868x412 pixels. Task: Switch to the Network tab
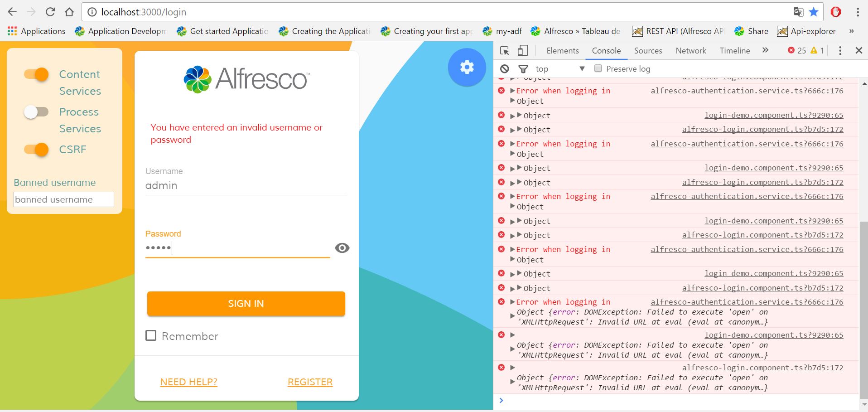click(x=691, y=51)
